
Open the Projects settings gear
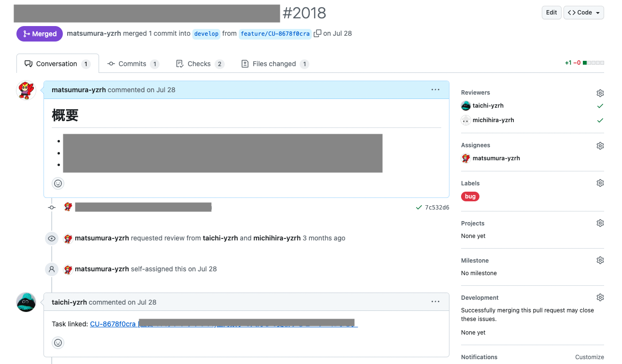(x=600, y=223)
